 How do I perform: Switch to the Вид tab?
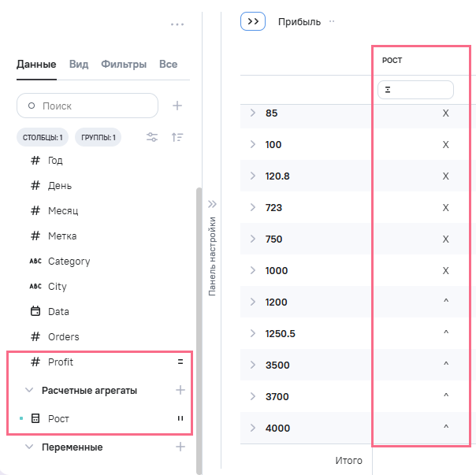point(78,65)
